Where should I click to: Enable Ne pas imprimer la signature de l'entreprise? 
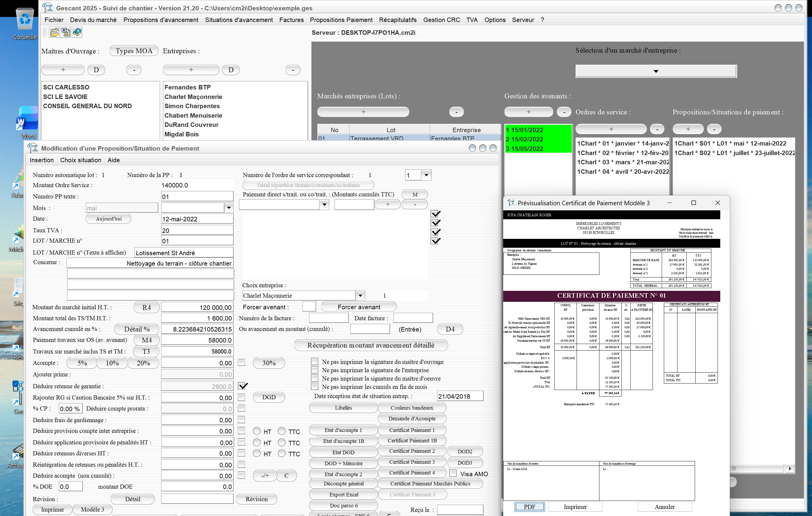pyautogui.click(x=314, y=370)
